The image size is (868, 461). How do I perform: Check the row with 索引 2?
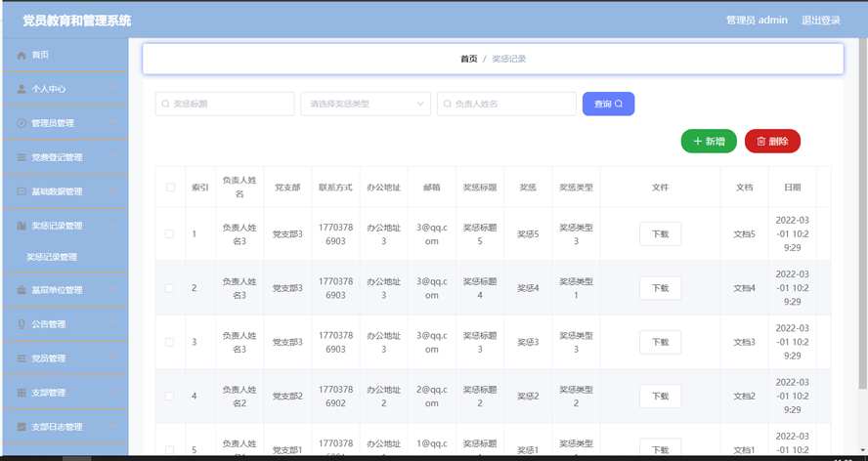click(169, 288)
